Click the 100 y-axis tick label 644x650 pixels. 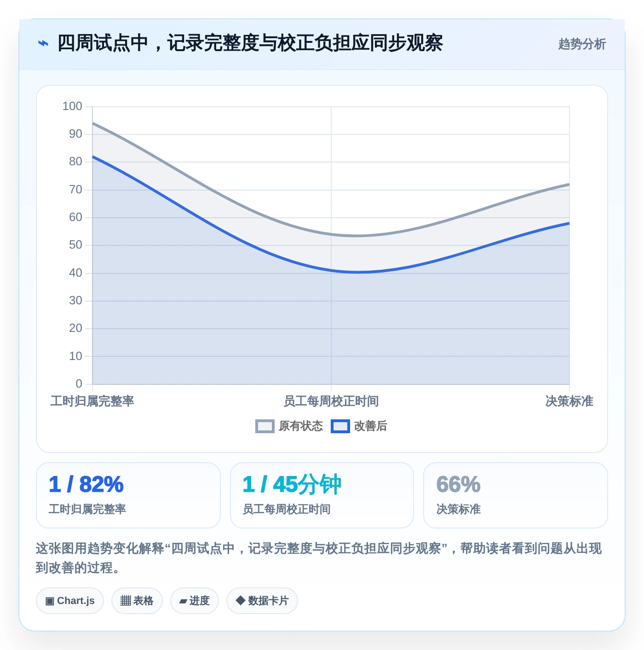72,106
